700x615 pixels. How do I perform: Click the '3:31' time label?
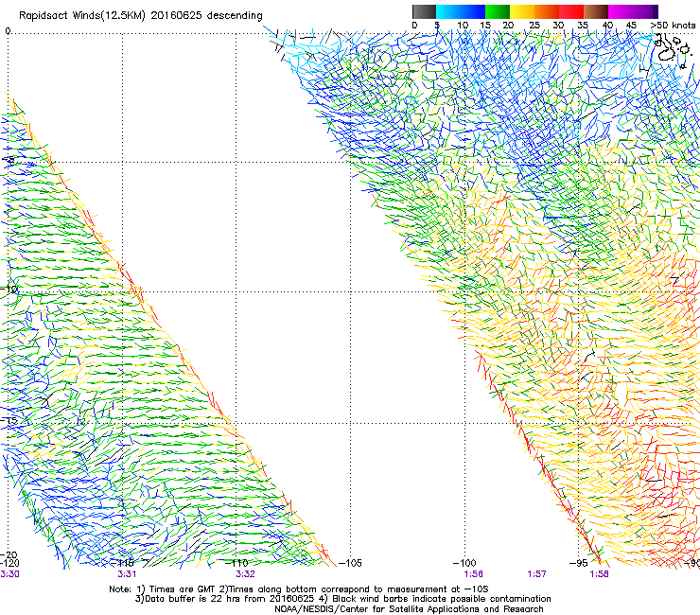[x=127, y=574]
